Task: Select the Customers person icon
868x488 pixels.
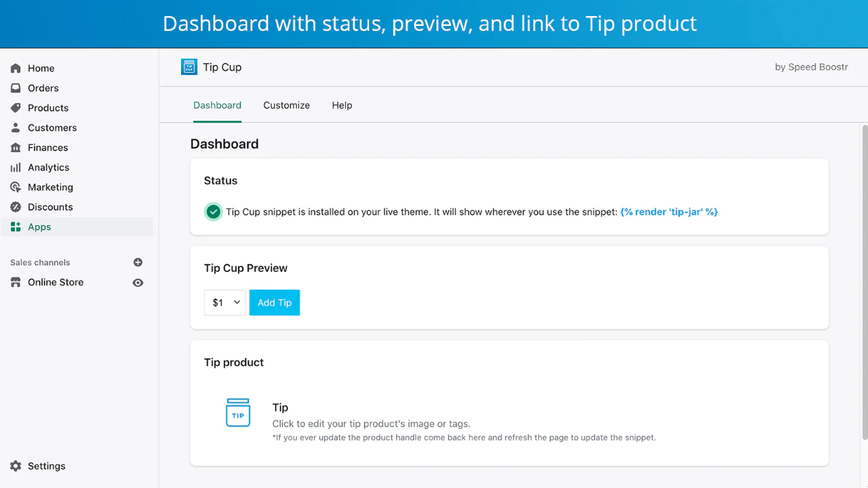Action: (15, 128)
